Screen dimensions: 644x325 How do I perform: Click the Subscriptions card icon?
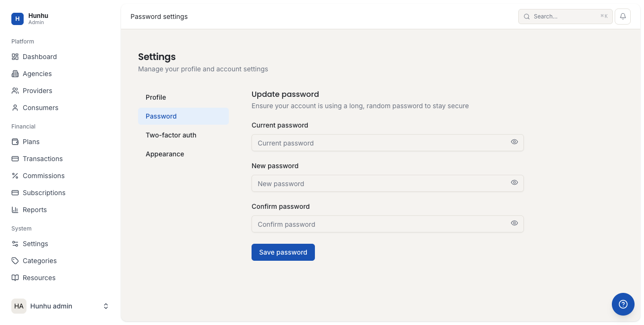pos(15,193)
